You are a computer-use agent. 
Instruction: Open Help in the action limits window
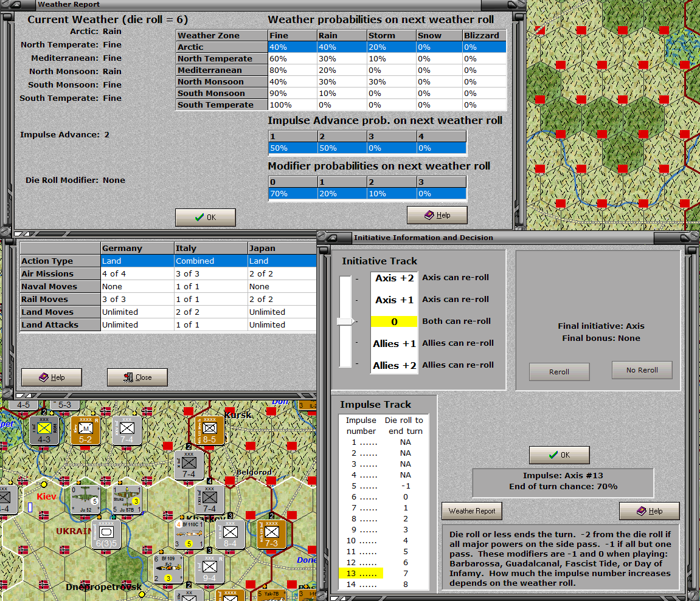[x=51, y=377]
